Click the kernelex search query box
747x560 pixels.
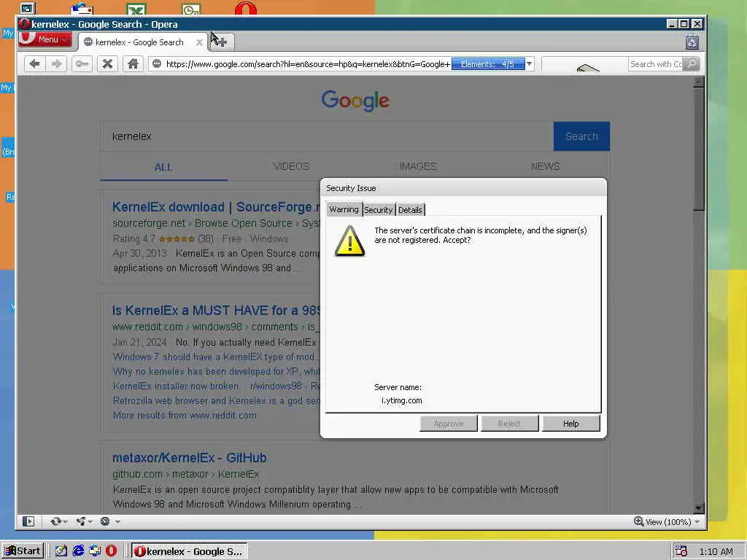327,136
